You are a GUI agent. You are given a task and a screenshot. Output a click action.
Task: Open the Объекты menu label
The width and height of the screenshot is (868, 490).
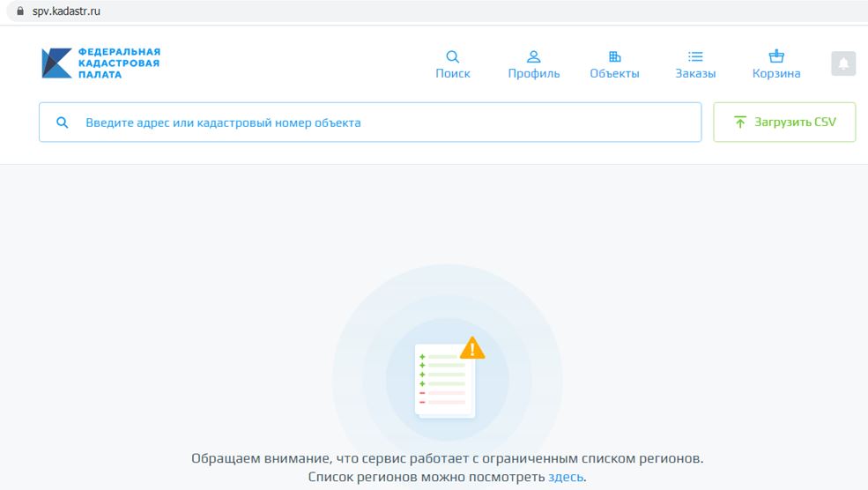[x=614, y=74]
